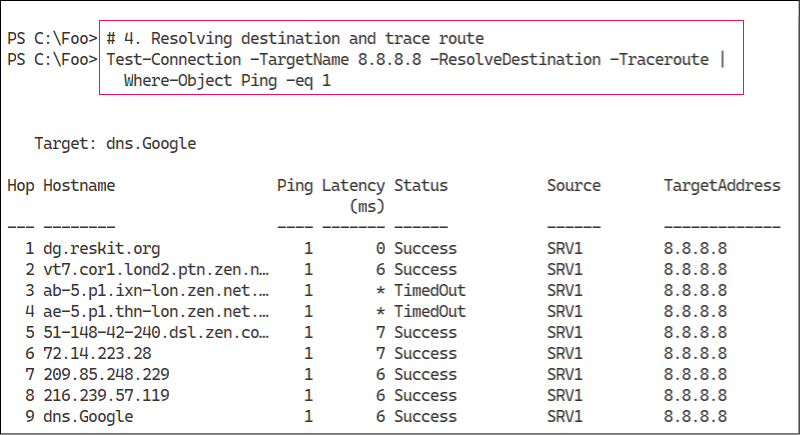The height and width of the screenshot is (435, 800).
Task: Click the Latency column header
Action: [x=353, y=196]
